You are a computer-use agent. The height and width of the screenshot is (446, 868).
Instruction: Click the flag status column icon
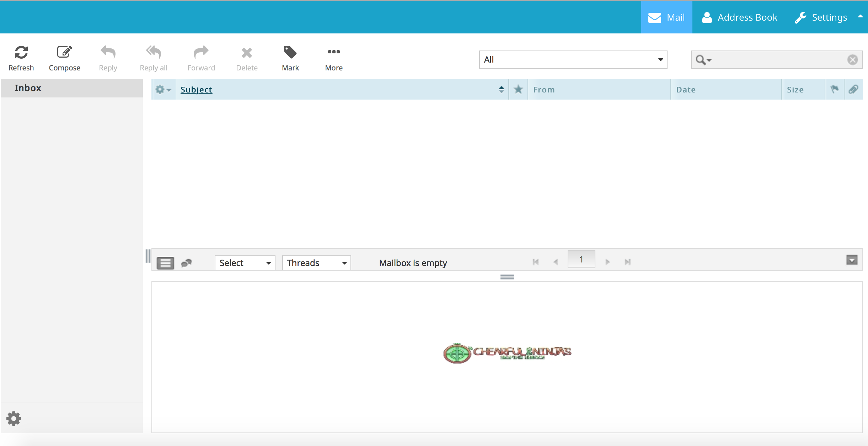click(x=834, y=89)
